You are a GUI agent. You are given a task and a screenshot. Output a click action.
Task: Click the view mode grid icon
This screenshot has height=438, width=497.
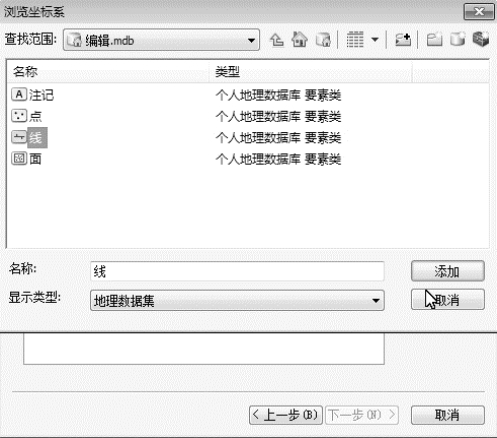355,40
